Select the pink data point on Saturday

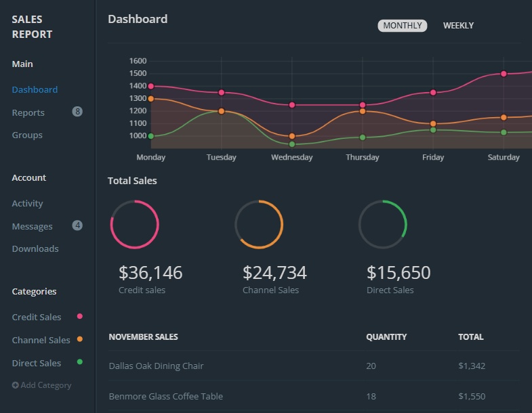pos(504,74)
